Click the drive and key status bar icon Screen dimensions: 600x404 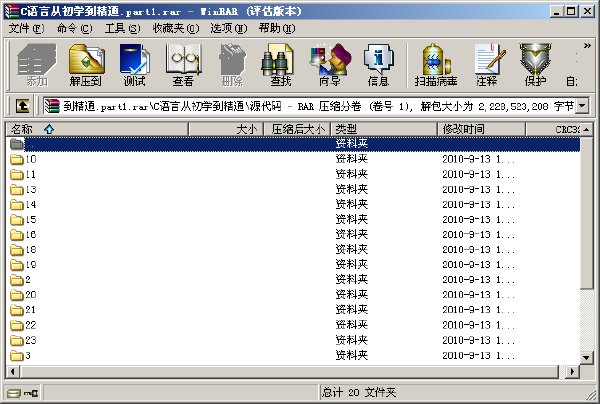click(23, 393)
